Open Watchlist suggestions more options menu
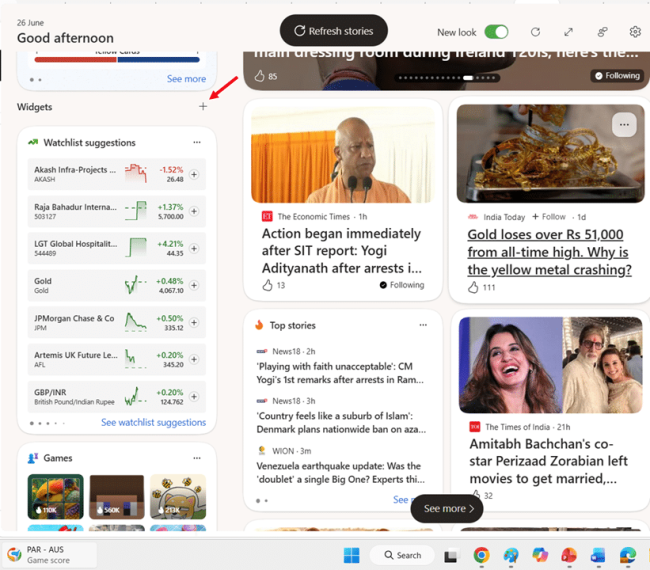650x570 pixels. (197, 142)
